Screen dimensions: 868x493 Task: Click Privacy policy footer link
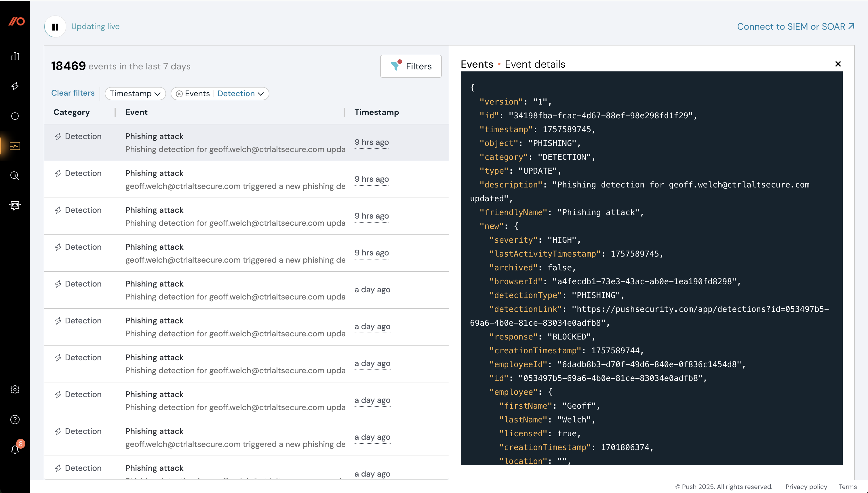tap(806, 487)
